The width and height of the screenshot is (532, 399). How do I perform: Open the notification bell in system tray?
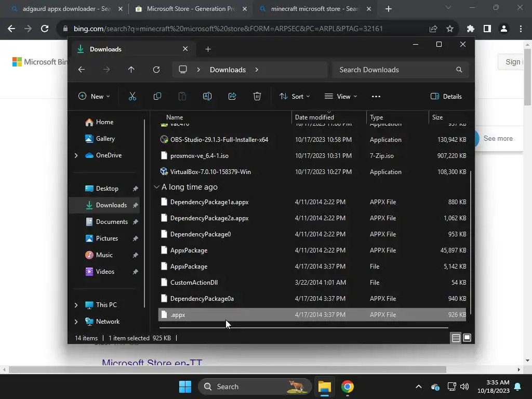518,387
